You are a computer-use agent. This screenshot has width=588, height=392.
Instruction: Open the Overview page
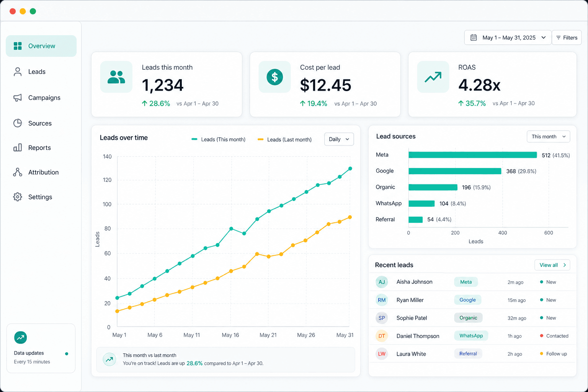(41, 46)
